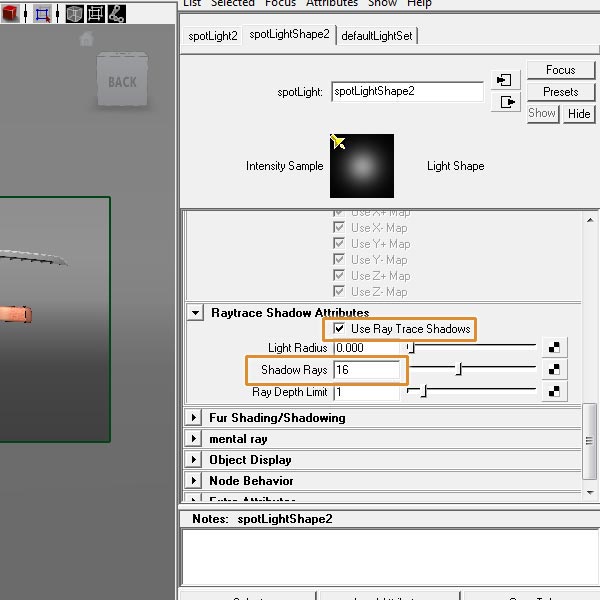Viewport: 600px width, 600px height.
Task: Toggle the Use Y- Map checkbox
Action: 339,259
